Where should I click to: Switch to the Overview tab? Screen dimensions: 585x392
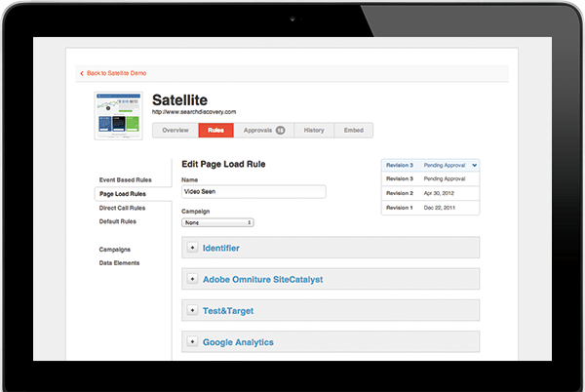tap(175, 130)
